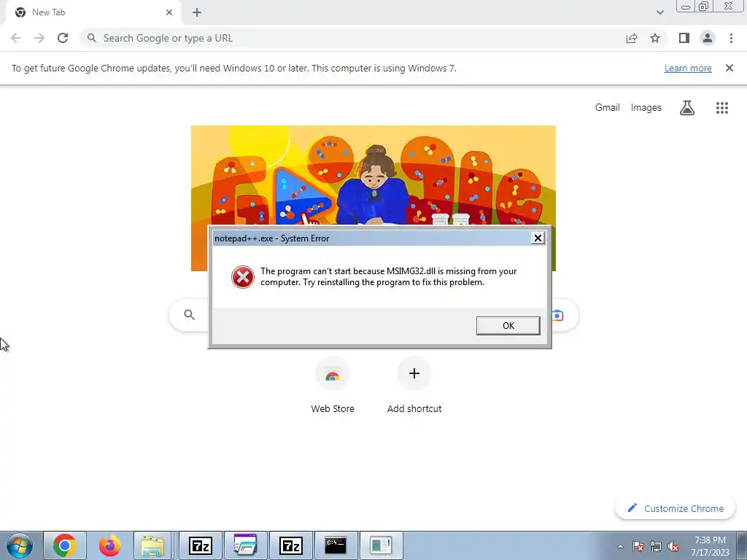Viewport: 747px width, 560px height.
Task: Open Windows Explorer from the taskbar
Action: click(152, 545)
